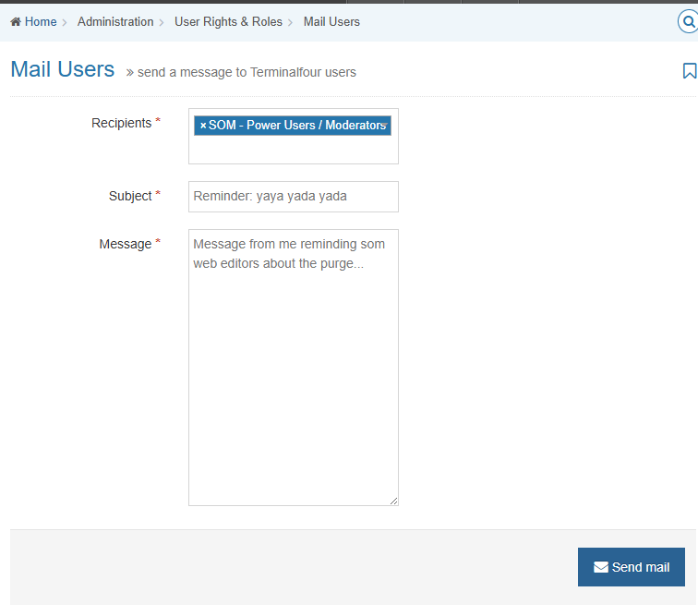Click the Mail Users page heading
The image size is (698, 616).
(x=63, y=69)
